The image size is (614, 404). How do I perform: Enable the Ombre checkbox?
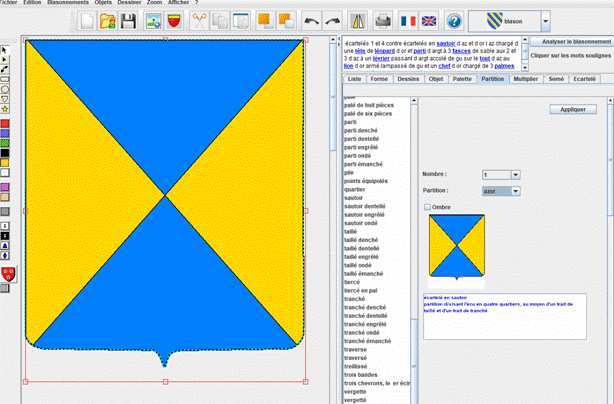coord(428,207)
